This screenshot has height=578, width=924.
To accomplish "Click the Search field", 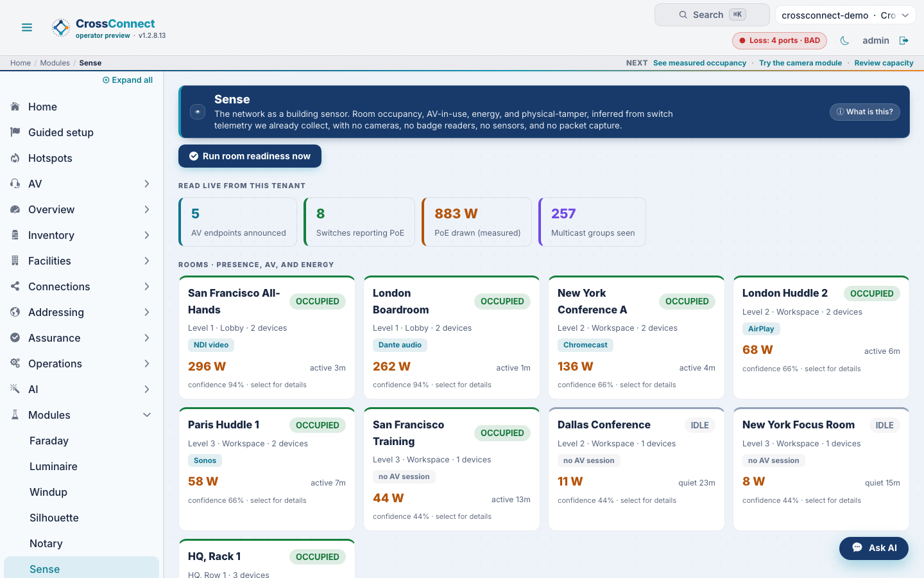I will [712, 15].
